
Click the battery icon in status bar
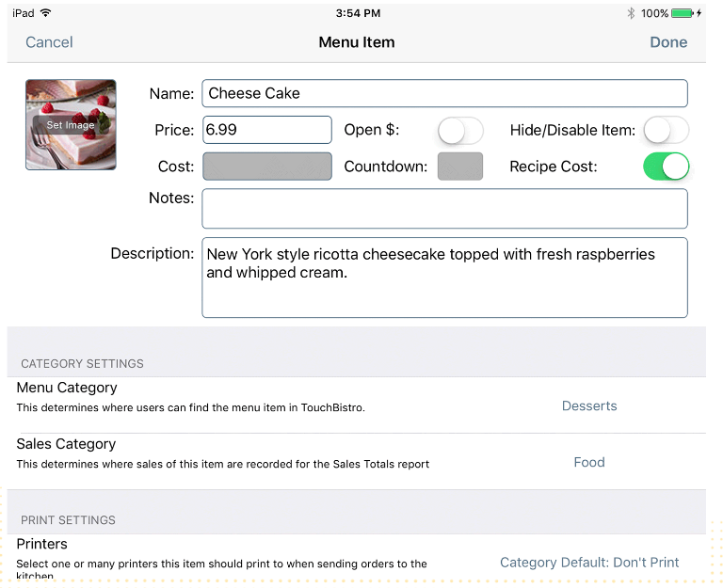683,13
